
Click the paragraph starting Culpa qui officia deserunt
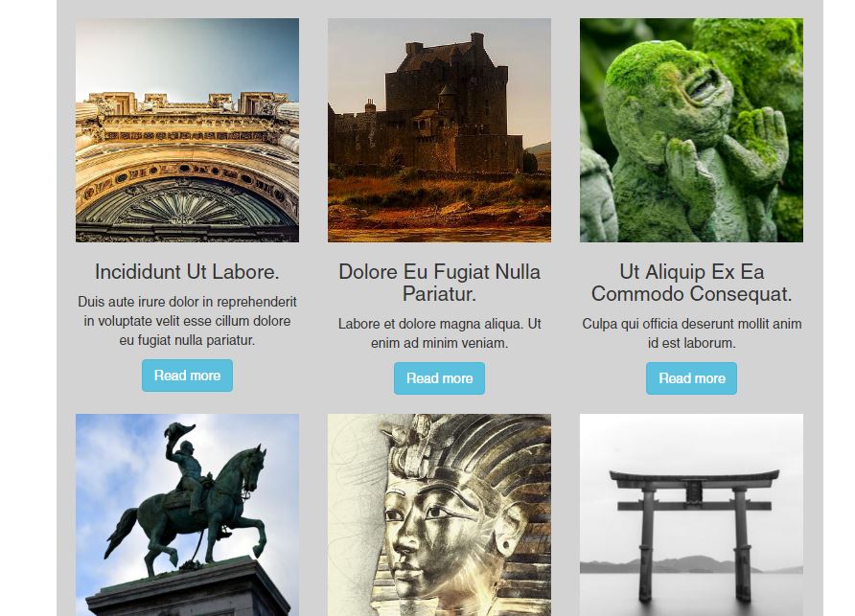tap(691, 333)
